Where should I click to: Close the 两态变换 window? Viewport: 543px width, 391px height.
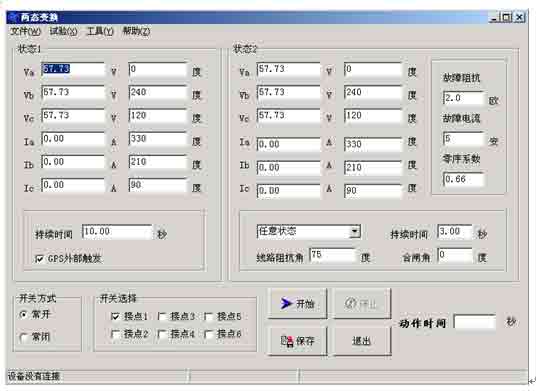pos(519,17)
